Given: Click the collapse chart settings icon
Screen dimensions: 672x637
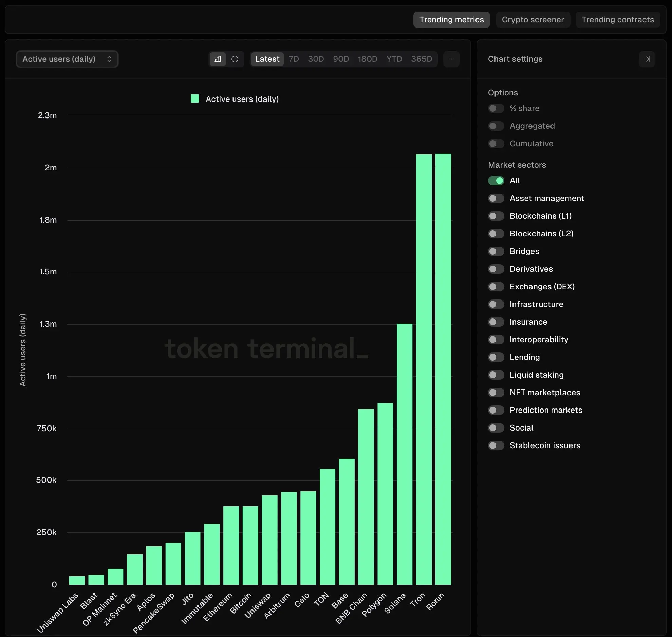Looking at the screenshot, I should tap(647, 59).
